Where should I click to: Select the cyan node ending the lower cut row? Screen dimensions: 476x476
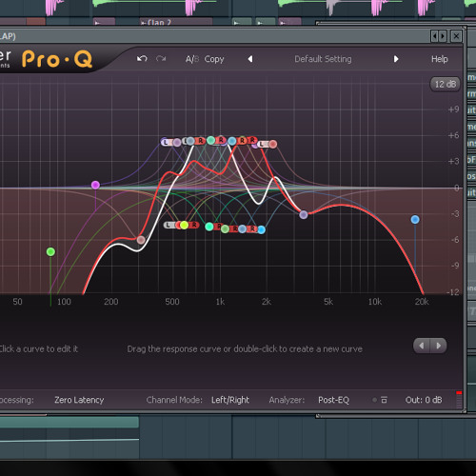pyautogui.click(x=261, y=229)
